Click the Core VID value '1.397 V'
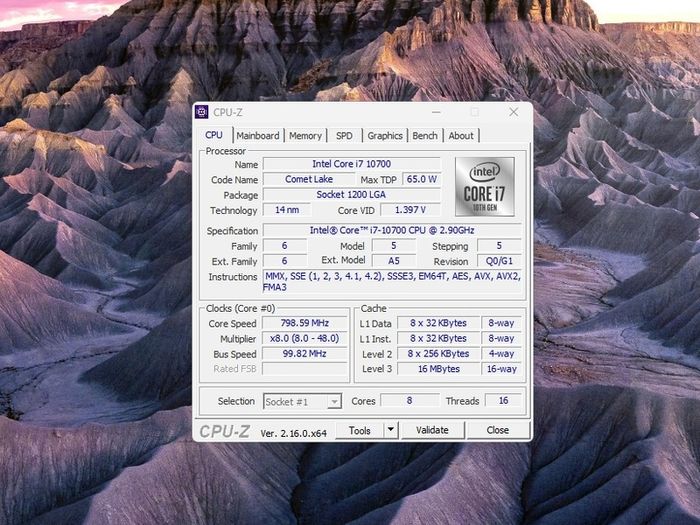The width and height of the screenshot is (700, 525). (x=410, y=210)
